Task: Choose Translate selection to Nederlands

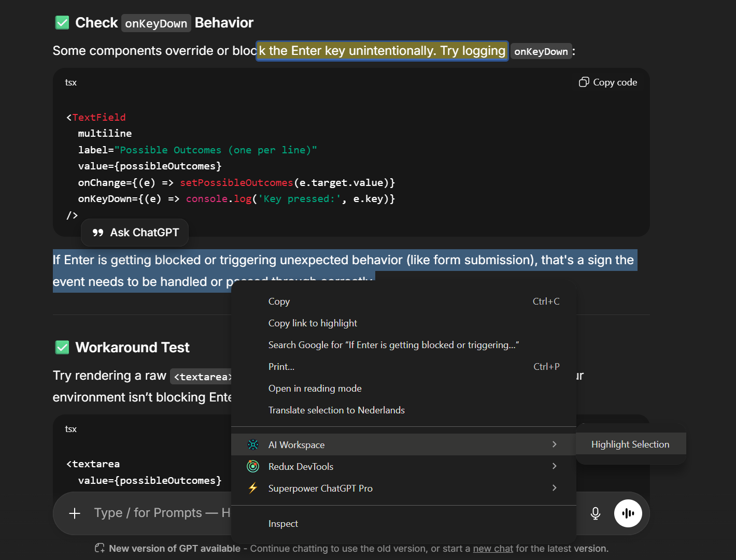Action: [336, 410]
